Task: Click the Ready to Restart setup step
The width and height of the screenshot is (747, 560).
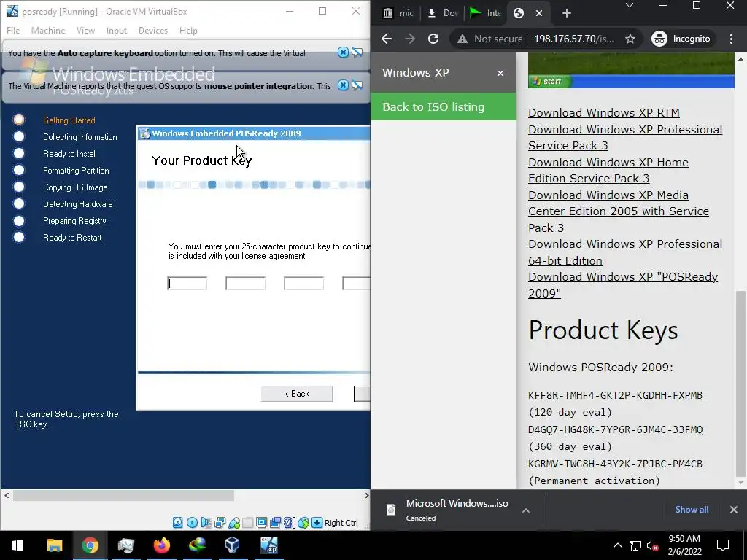Action: pos(72,238)
